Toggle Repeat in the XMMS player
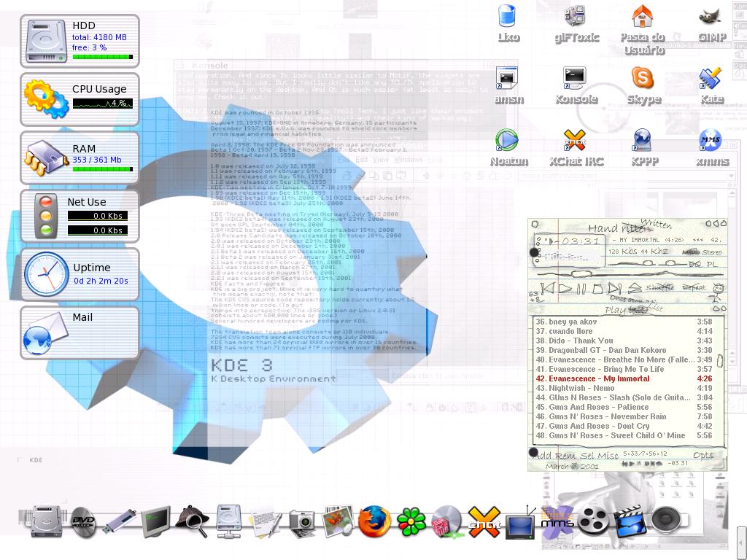 (694, 287)
